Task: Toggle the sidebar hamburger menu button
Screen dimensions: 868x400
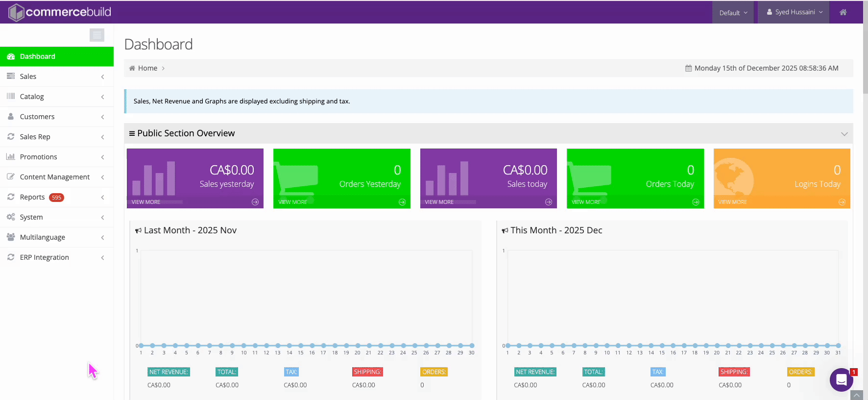Action: point(97,35)
